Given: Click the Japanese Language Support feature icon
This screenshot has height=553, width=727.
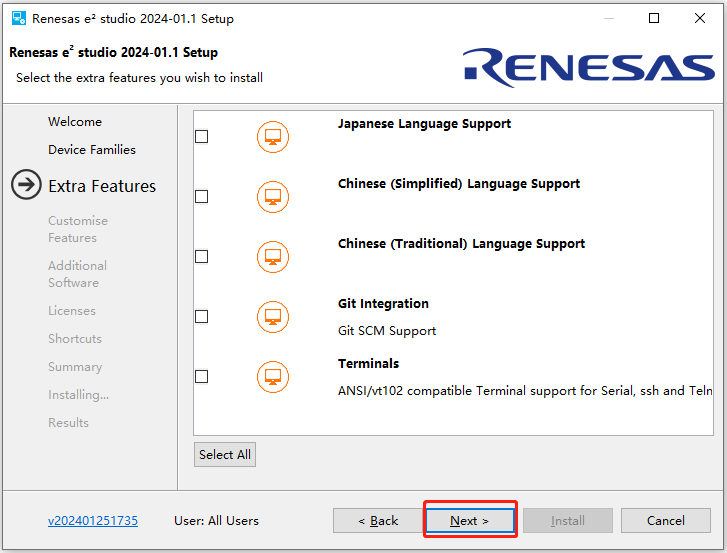Looking at the screenshot, I should coord(273,137).
